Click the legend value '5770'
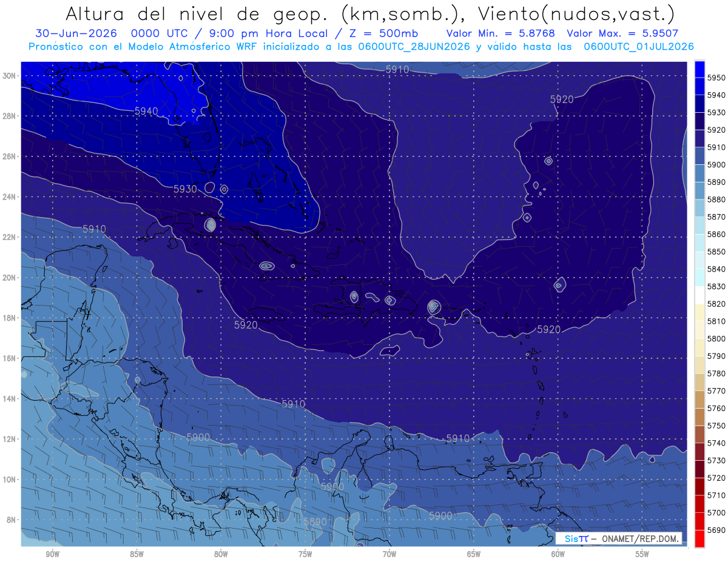The width and height of the screenshot is (728, 562). point(716,391)
